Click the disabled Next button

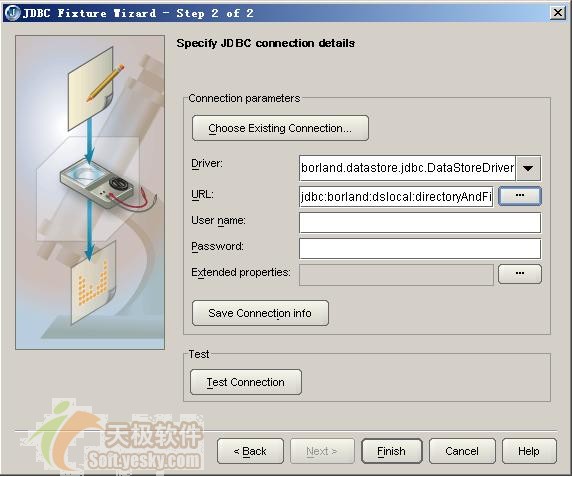point(322,451)
